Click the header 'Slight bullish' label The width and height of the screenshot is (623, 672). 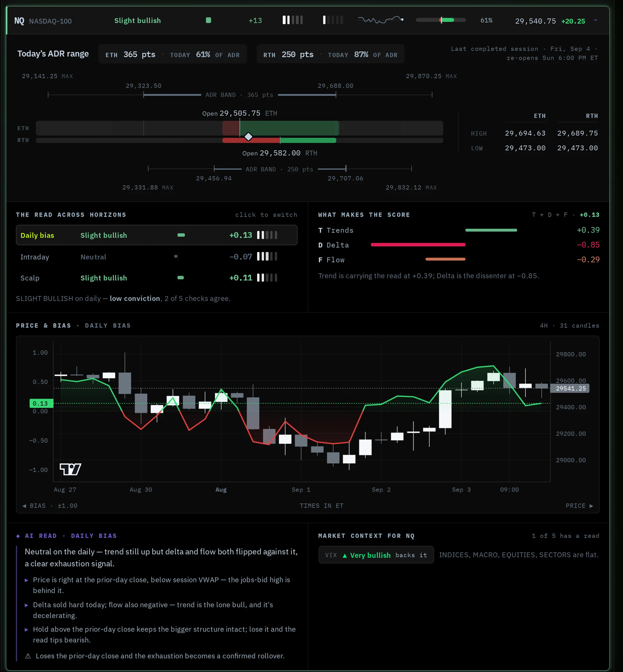pyautogui.click(x=138, y=21)
